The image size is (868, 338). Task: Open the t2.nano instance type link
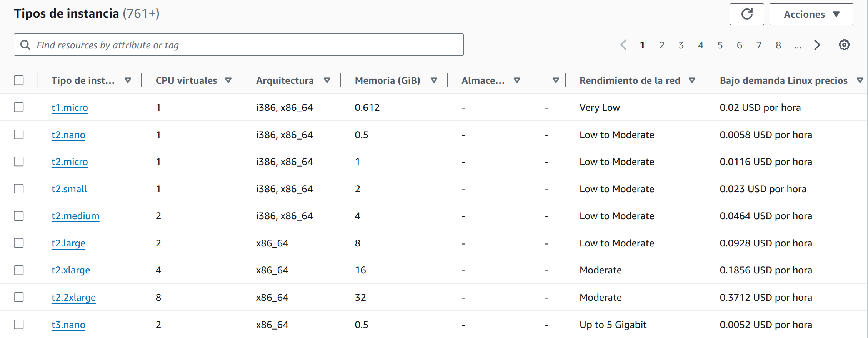click(x=68, y=135)
